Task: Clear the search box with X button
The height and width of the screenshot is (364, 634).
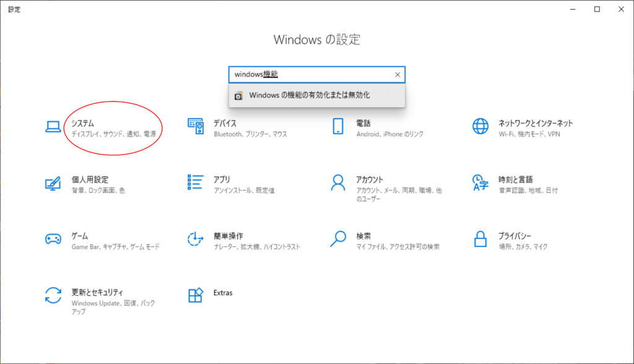Action: pyautogui.click(x=397, y=75)
